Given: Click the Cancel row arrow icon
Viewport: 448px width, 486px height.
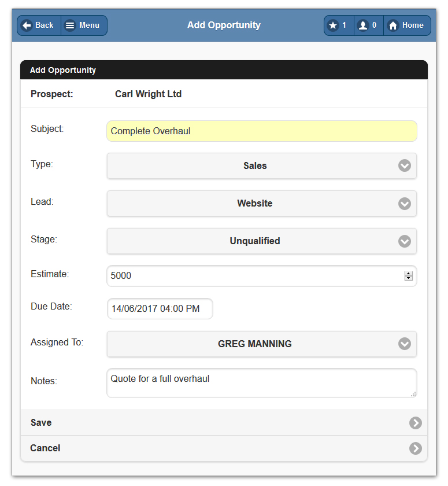Looking at the screenshot, I should (x=415, y=448).
